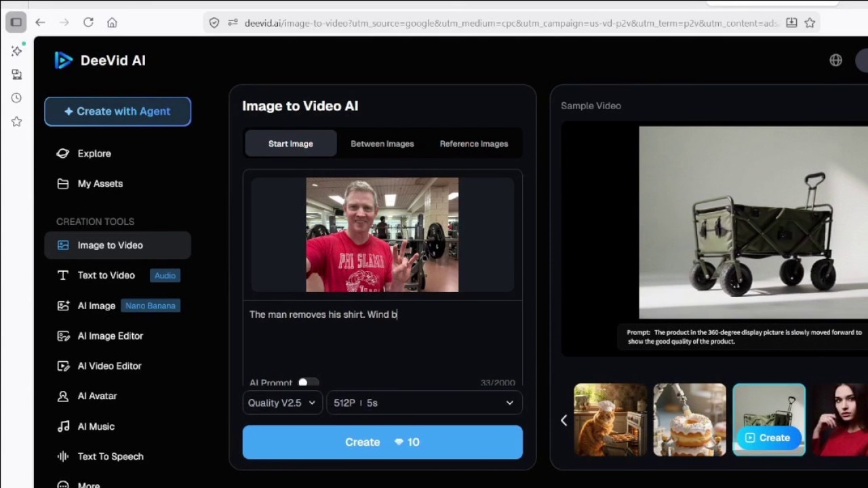Screen dimensions: 868x488
Task: Open the Text To Speech tool
Action: click(110, 457)
